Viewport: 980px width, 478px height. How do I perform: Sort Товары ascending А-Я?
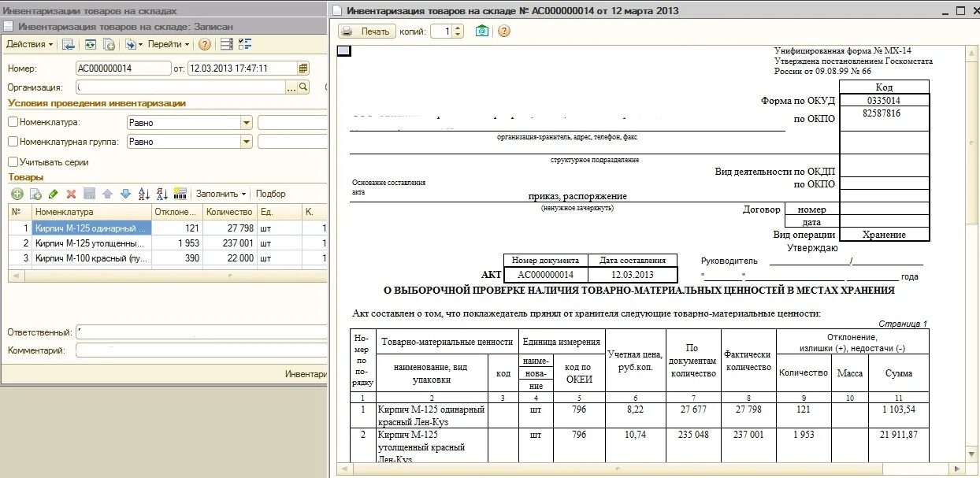click(x=143, y=194)
